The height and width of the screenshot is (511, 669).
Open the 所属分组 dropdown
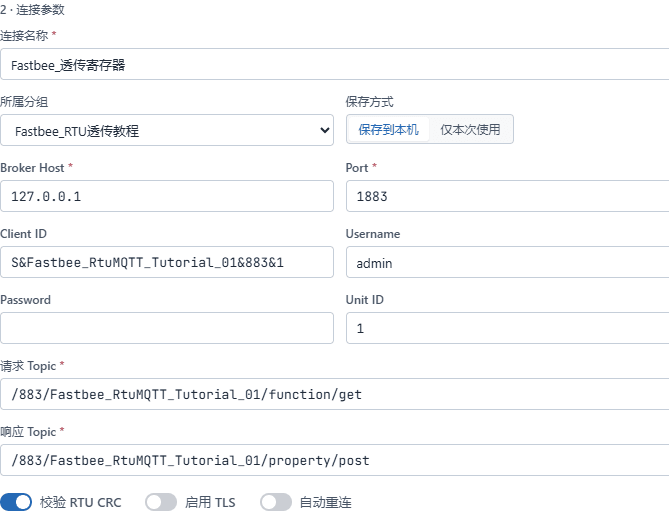167,130
